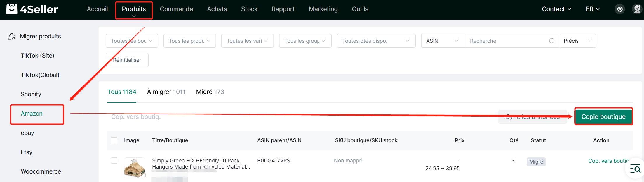Click the Migrer produits sidebar icon

[x=12, y=37]
